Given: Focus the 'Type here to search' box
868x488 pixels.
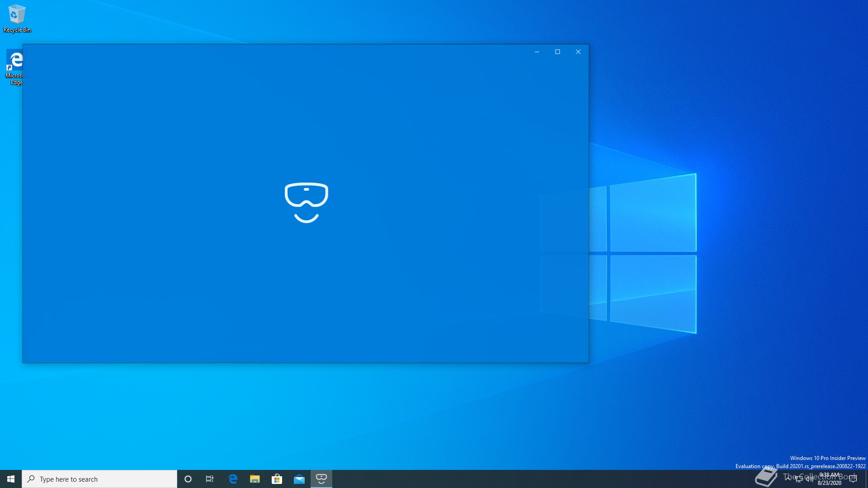Looking at the screenshot, I should point(99,479).
